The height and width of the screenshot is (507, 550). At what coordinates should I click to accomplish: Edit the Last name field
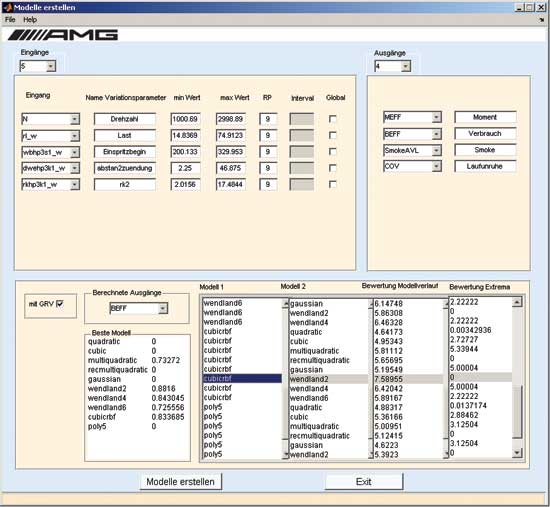click(x=125, y=135)
